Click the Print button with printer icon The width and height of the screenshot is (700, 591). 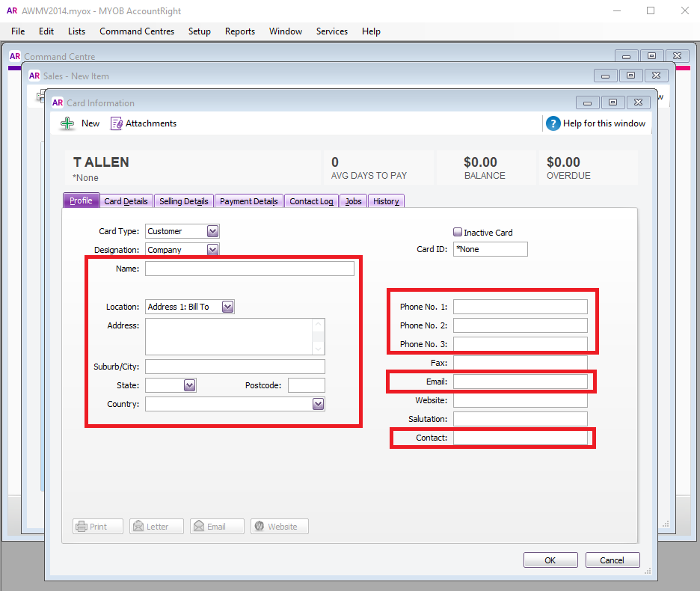[x=98, y=526]
